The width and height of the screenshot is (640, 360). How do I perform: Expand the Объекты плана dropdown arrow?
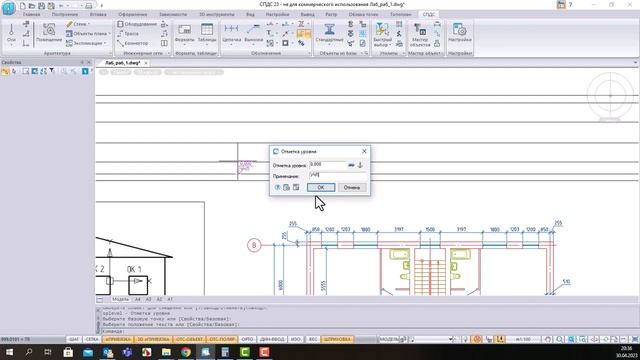click(109, 33)
